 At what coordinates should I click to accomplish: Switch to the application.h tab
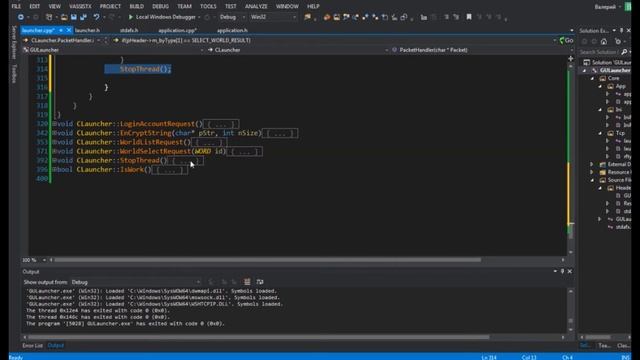pos(232,30)
